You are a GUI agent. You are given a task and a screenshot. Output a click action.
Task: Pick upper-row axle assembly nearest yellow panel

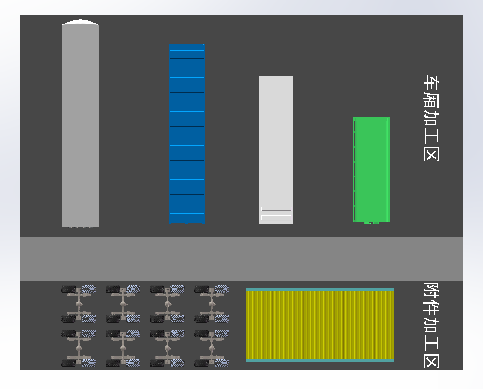coord(211,304)
